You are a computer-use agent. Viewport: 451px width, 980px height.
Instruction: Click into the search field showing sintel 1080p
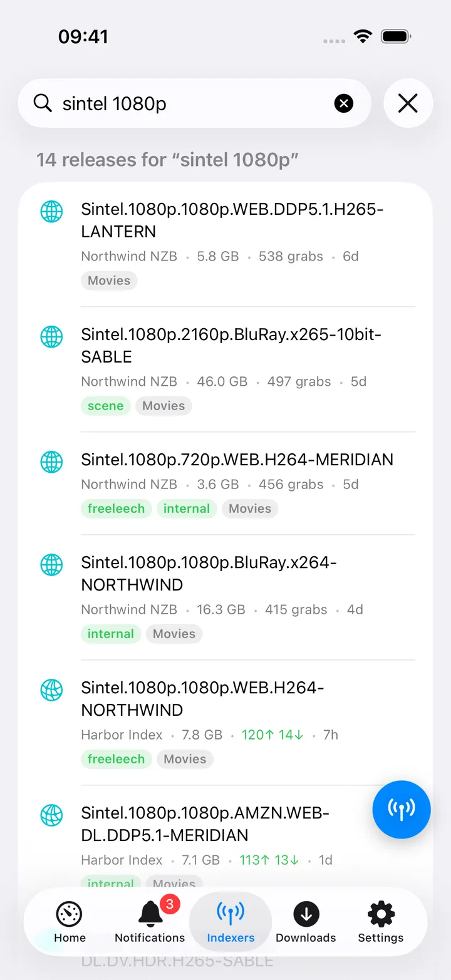(194, 103)
